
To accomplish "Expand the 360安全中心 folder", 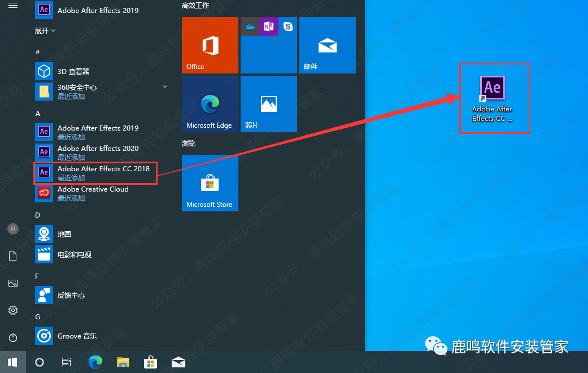I will 165,86.
